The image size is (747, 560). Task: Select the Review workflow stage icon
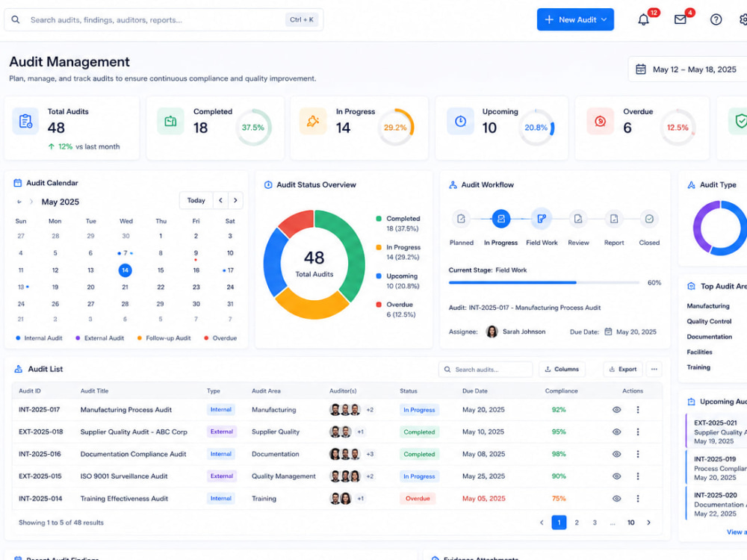point(578,219)
